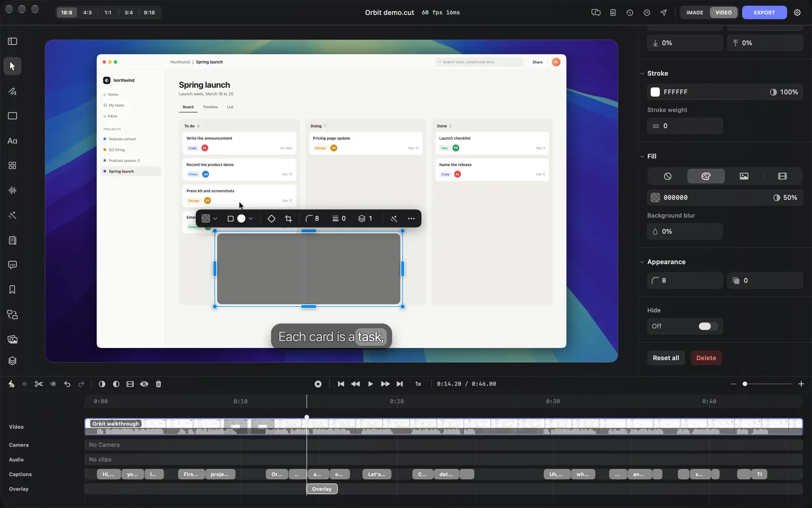Open the layers stack panel in left sidebar

tap(13, 361)
